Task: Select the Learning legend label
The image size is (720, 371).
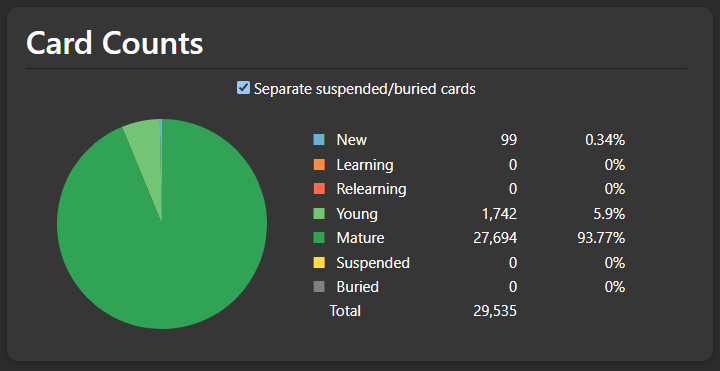Action: [x=365, y=164]
